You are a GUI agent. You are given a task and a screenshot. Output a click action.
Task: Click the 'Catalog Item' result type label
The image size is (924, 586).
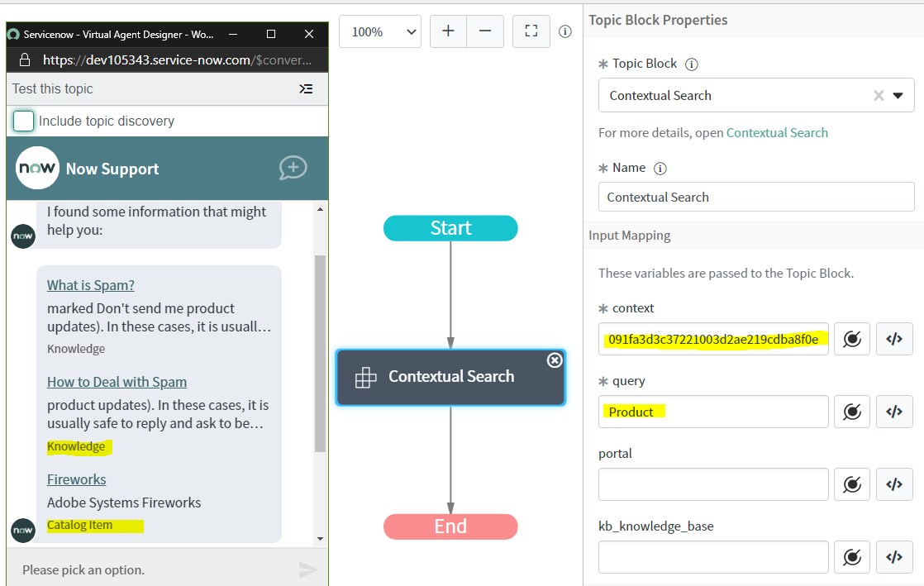(79, 525)
